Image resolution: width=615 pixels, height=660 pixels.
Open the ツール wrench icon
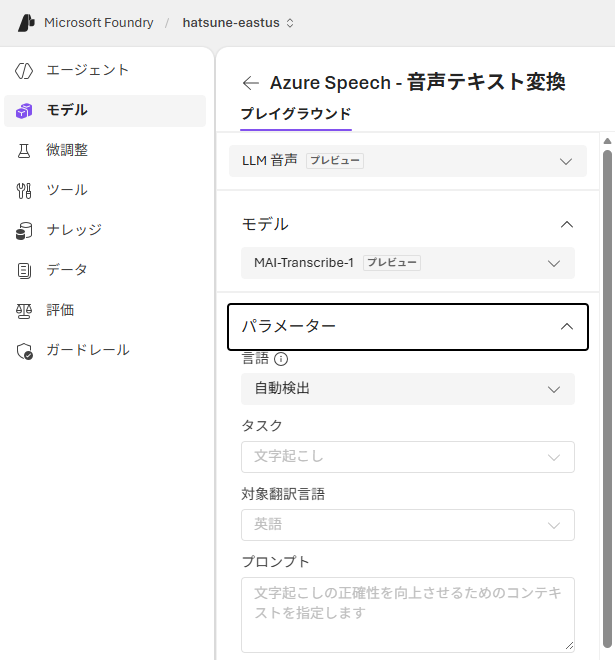point(24,191)
